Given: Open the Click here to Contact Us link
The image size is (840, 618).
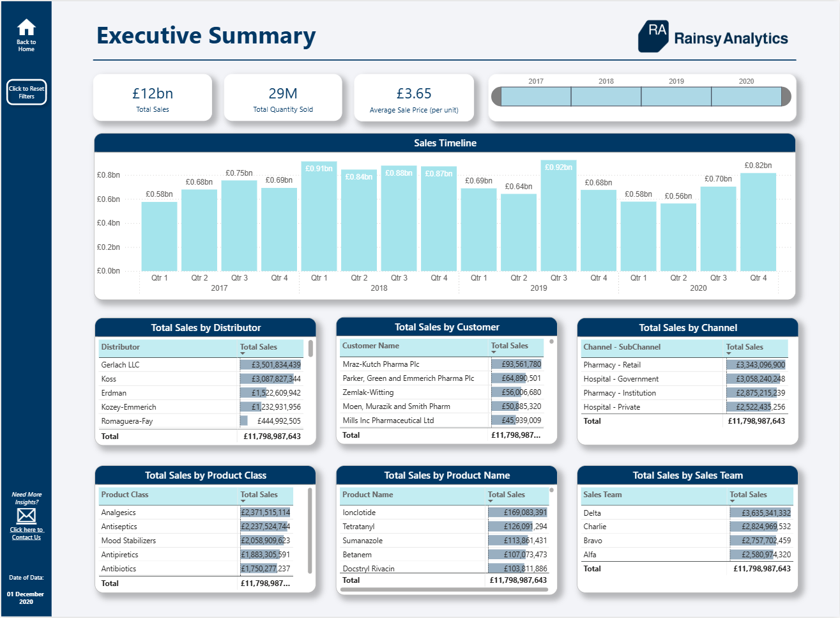Looking at the screenshot, I should click(x=26, y=534).
